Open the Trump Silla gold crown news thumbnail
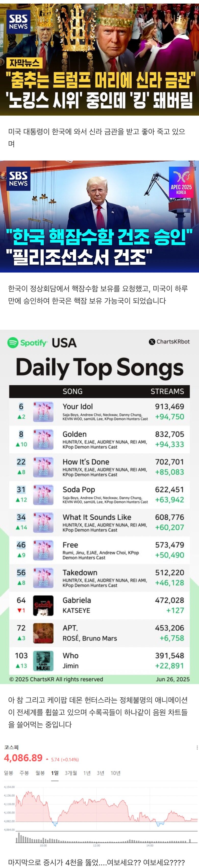The height and width of the screenshot is (868, 199). [x=99, y=57]
